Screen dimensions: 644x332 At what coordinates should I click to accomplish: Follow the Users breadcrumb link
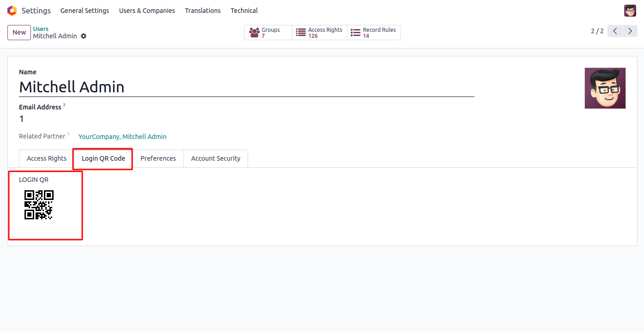coord(41,29)
